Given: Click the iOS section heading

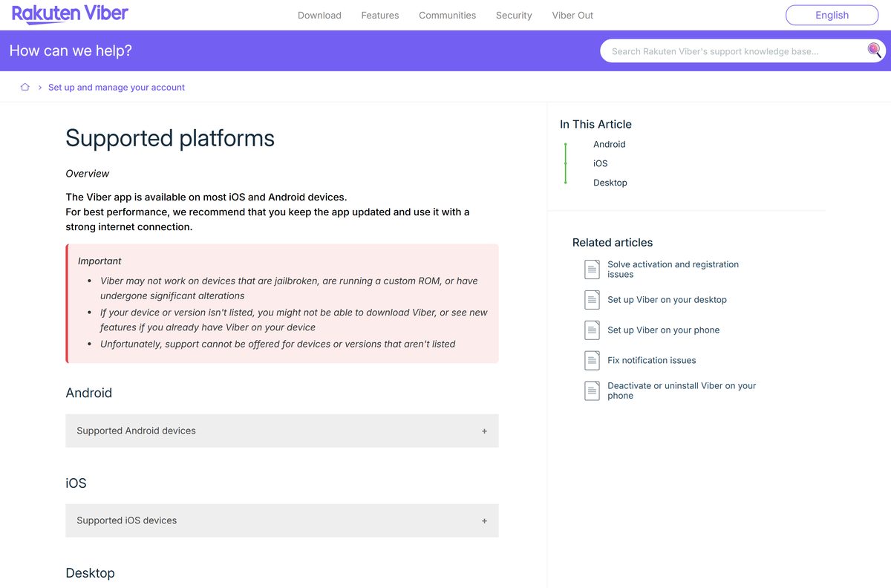Looking at the screenshot, I should point(76,483).
